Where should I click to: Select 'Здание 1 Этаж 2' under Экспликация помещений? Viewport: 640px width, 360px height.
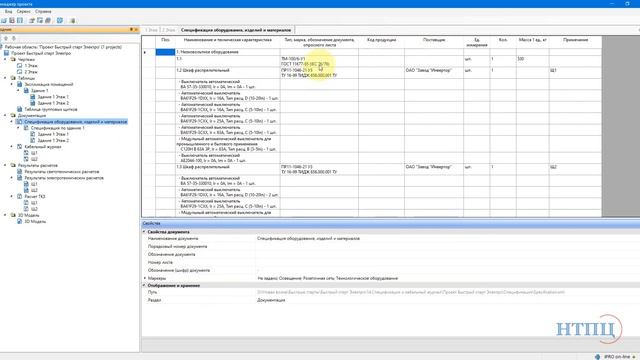[53, 103]
